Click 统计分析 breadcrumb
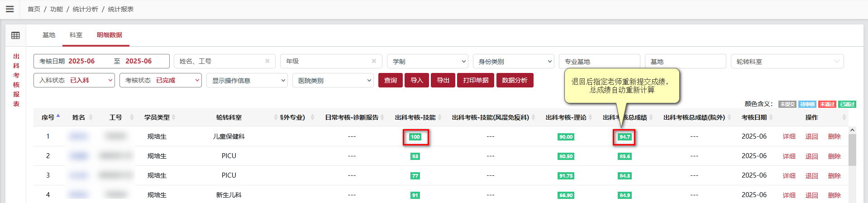The image size is (868, 203). click(86, 9)
